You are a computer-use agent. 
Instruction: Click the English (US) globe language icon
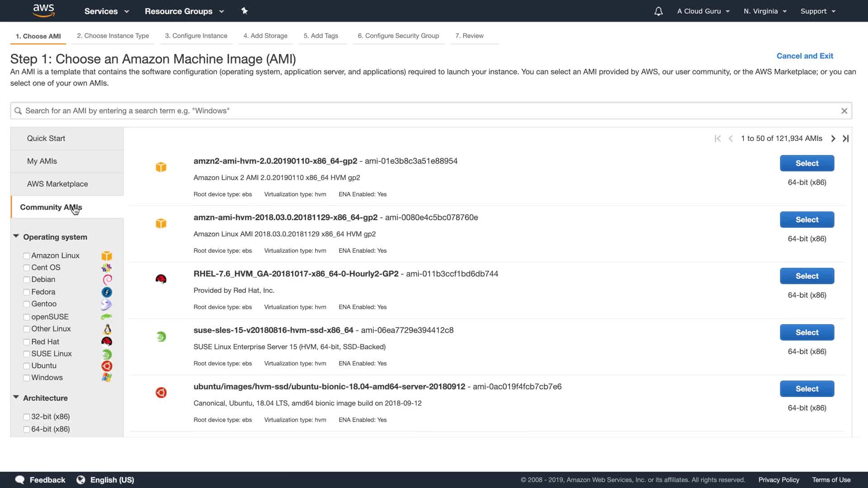click(81, 480)
